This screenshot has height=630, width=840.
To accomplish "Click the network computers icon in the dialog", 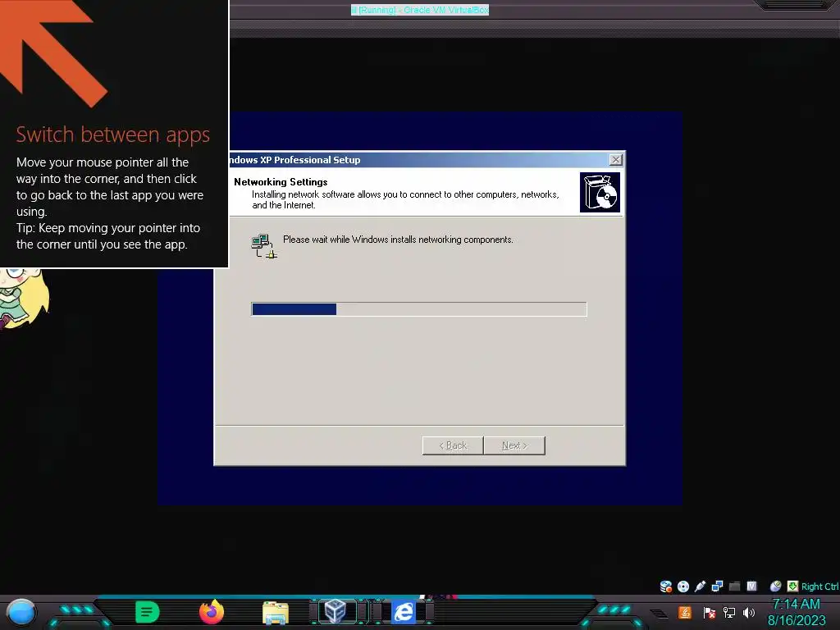I will click(263, 246).
